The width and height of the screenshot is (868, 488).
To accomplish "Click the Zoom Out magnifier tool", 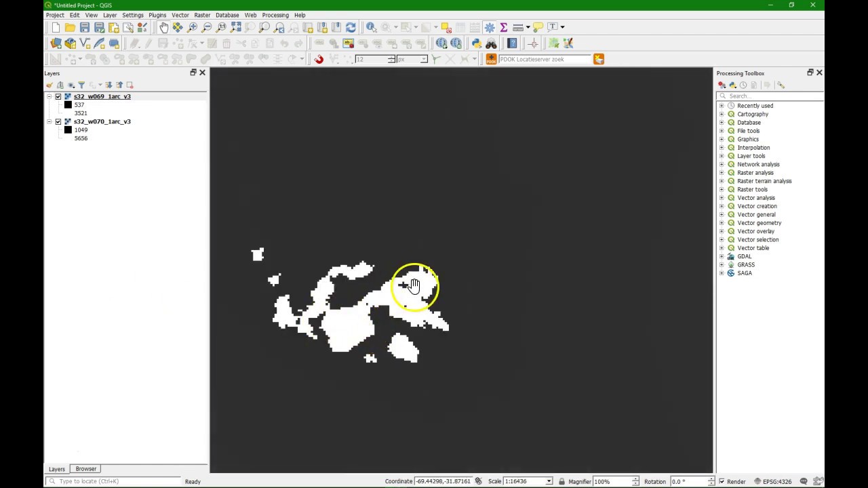I will [207, 27].
